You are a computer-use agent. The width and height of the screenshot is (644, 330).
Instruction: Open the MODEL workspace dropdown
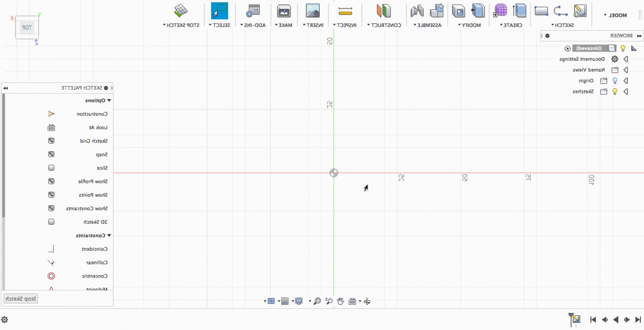click(615, 15)
